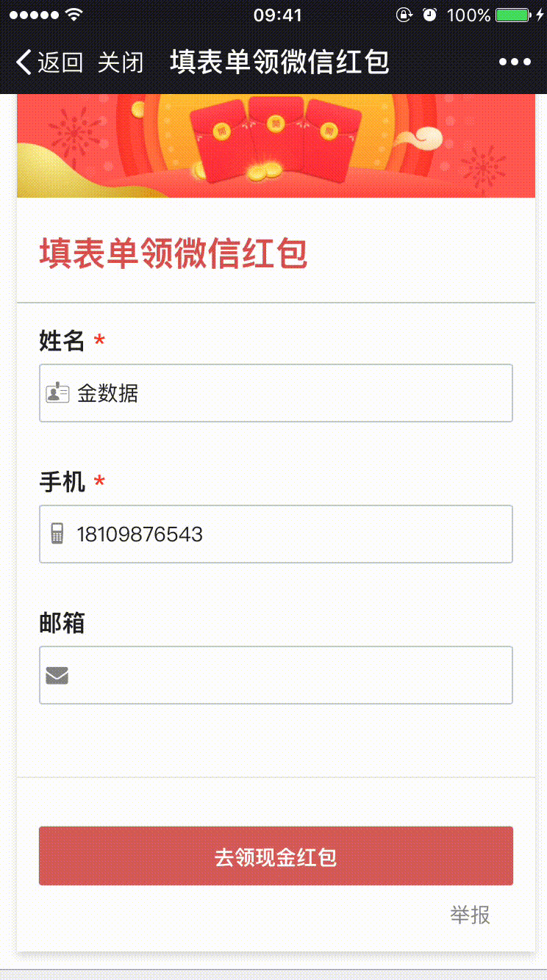Tap the Wi-Fi signal icon in status bar
The height and width of the screenshot is (980, 547).
(x=74, y=15)
